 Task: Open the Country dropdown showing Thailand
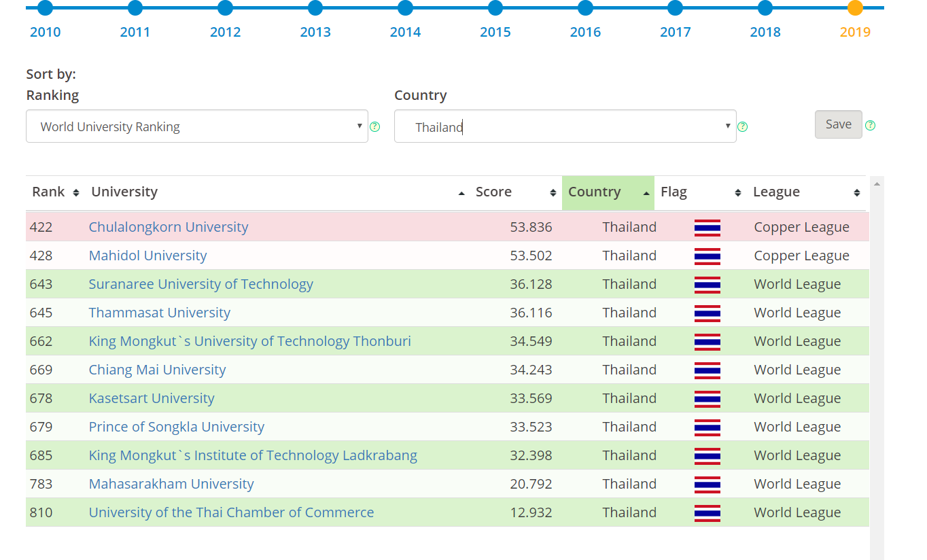565,126
